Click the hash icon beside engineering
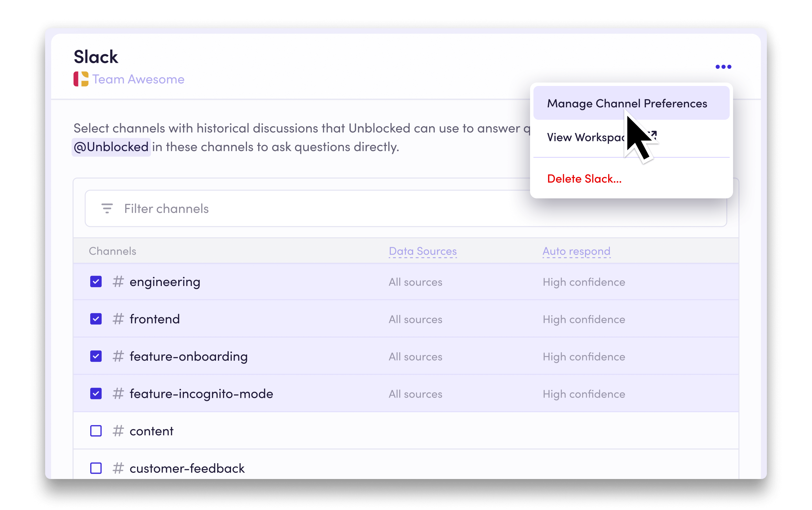 coord(118,281)
